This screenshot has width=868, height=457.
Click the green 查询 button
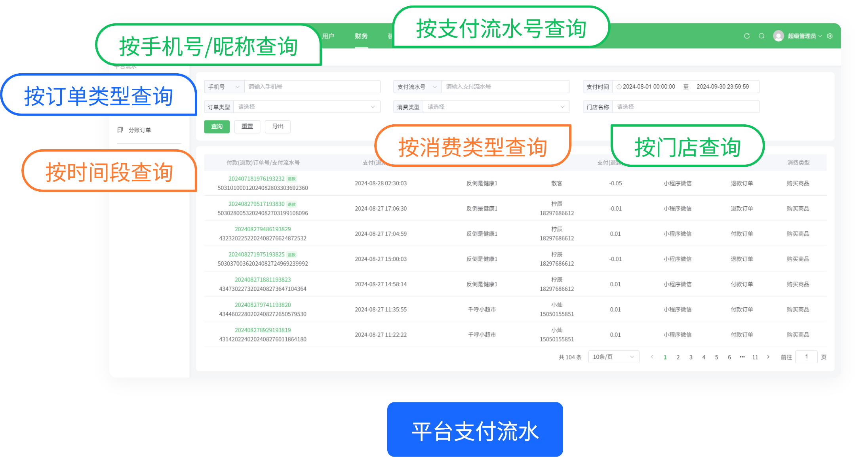(x=217, y=126)
